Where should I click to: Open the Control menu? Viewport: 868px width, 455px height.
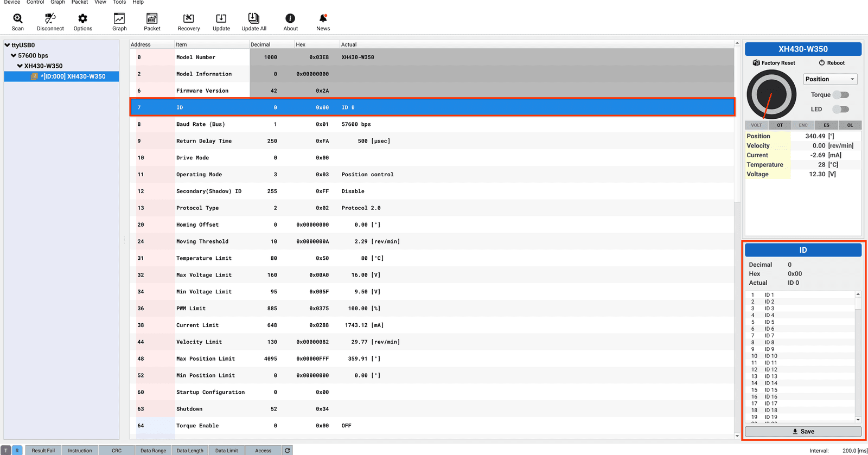pyautogui.click(x=35, y=2)
